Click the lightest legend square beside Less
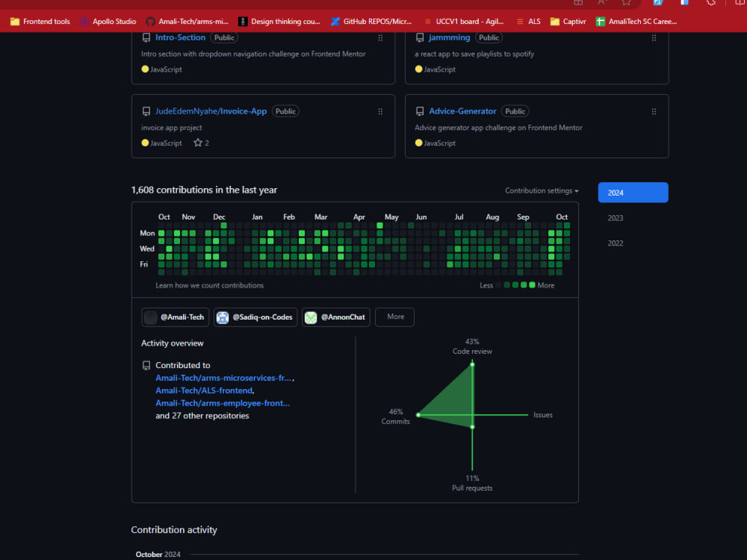The height and width of the screenshot is (560, 747). point(499,284)
